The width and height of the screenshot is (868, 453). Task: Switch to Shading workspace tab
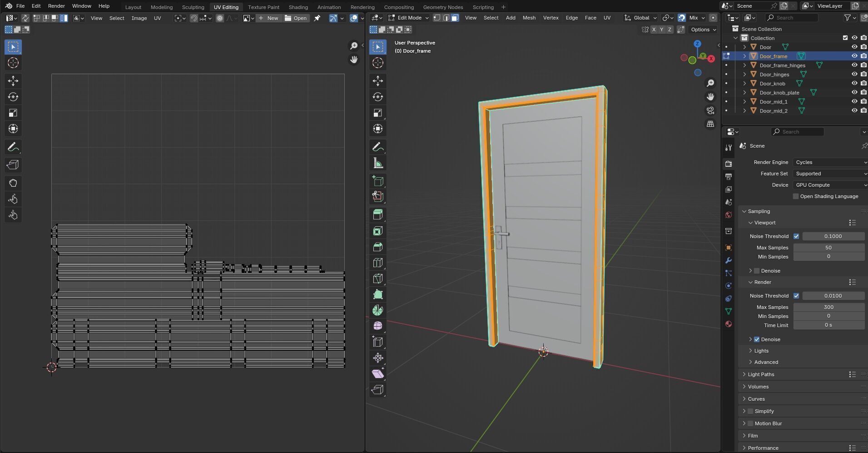(298, 7)
